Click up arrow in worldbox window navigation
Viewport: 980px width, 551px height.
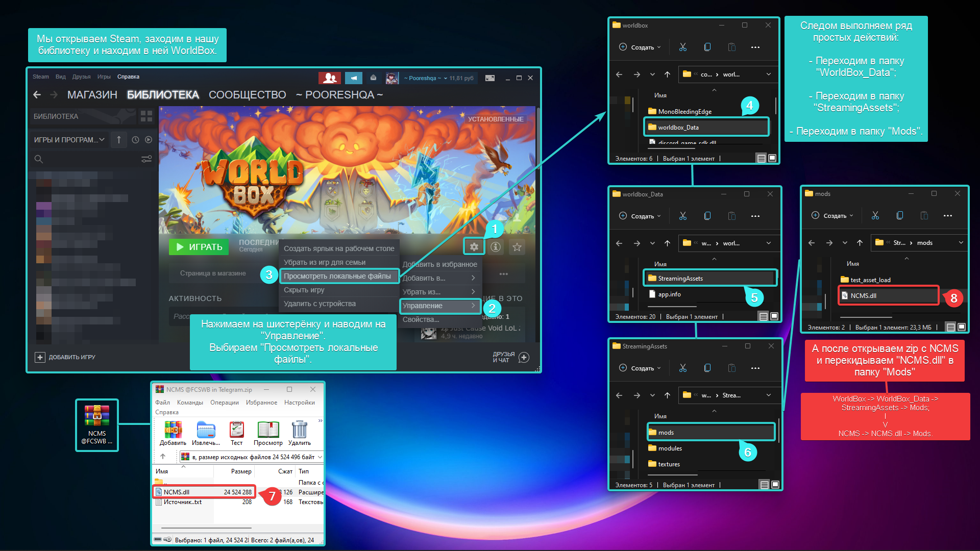(667, 74)
